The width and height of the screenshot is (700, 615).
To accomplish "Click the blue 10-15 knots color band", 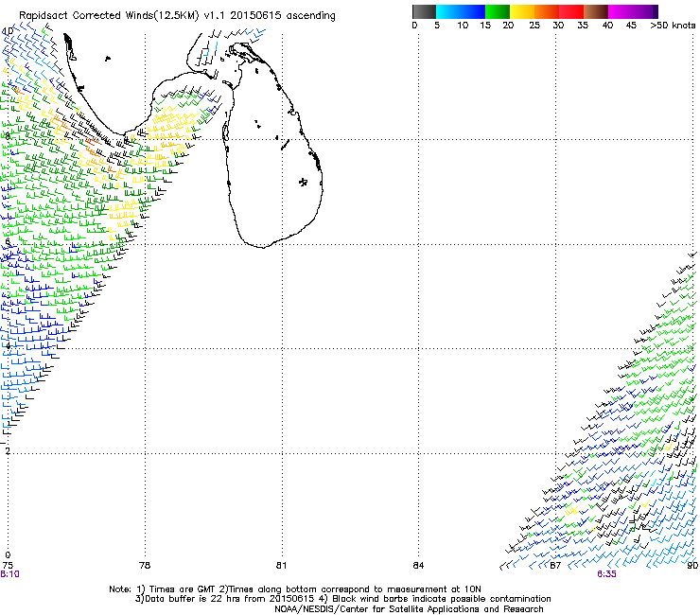I will tap(473, 11).
